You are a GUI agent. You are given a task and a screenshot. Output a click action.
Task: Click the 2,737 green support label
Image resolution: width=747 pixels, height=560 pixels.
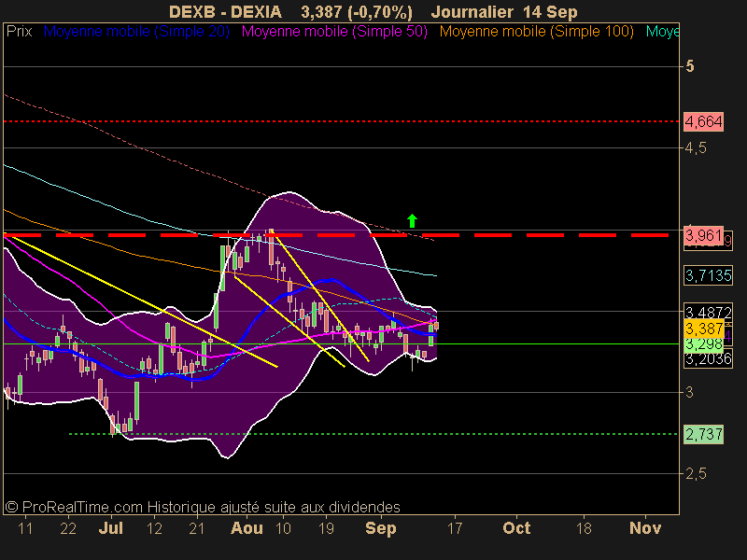[703, 434]
